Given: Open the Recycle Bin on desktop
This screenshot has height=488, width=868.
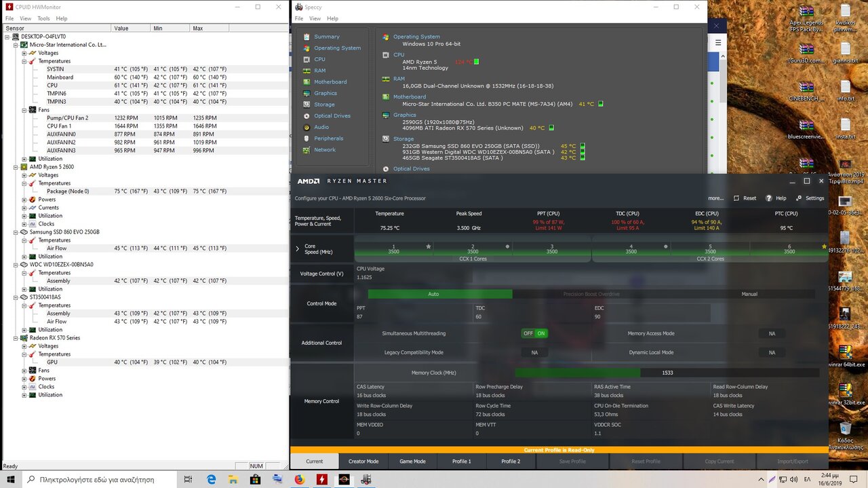Looking at the screenshot, I should tap(845, 434).
